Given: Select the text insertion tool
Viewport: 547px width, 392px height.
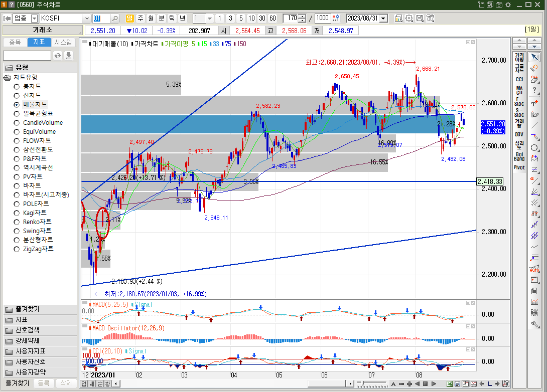Looking at the screenshot, I should tap(534, 103).
